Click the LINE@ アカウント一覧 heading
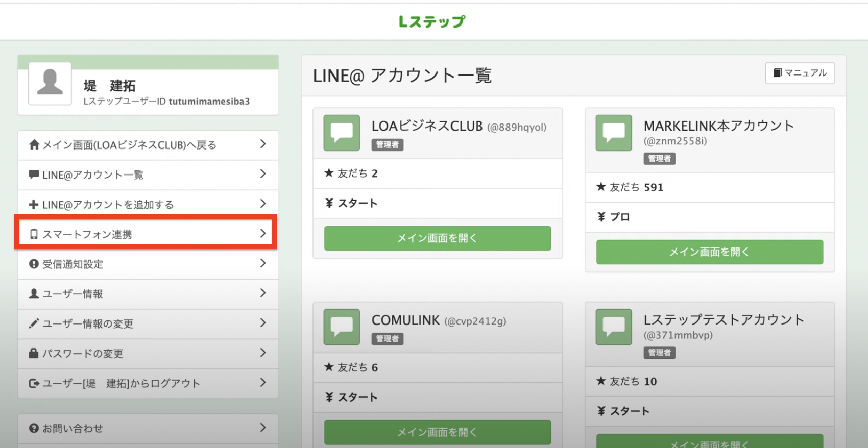Screen dimensions: 868x448 (x=402, y=76)
